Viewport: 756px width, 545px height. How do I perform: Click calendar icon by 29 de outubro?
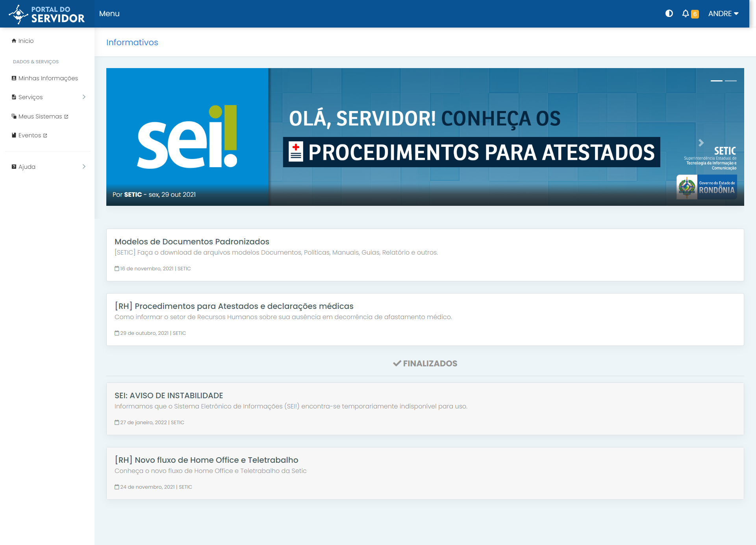117,333
